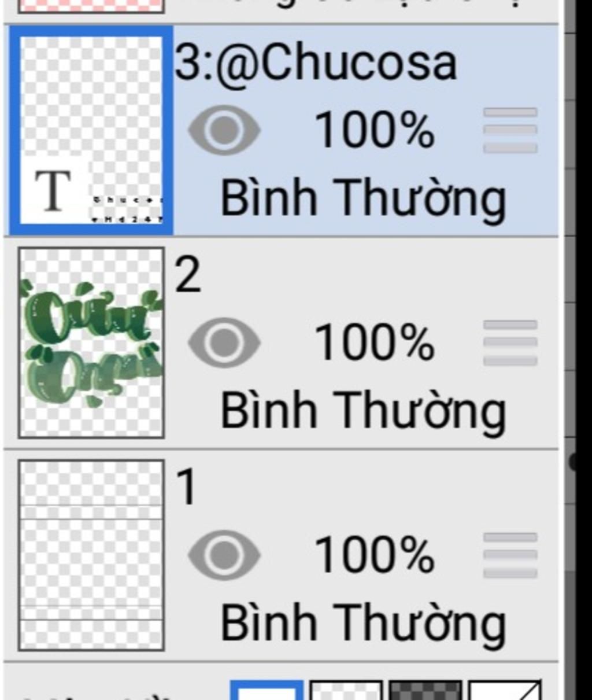Click the three-line handle of layer 1
The height and width of the screenshot is (700, 592).
point(510,555)
